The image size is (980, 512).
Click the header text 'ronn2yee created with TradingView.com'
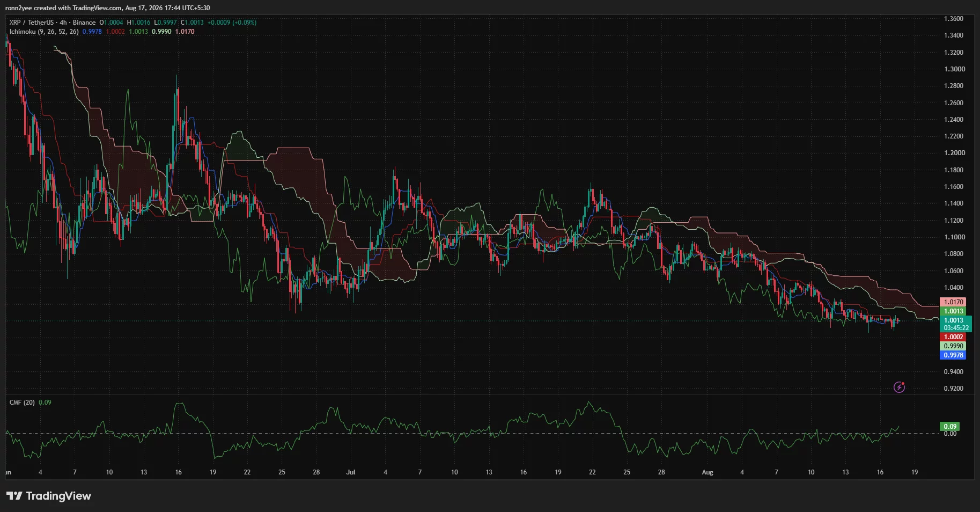[x=64, y=8]
